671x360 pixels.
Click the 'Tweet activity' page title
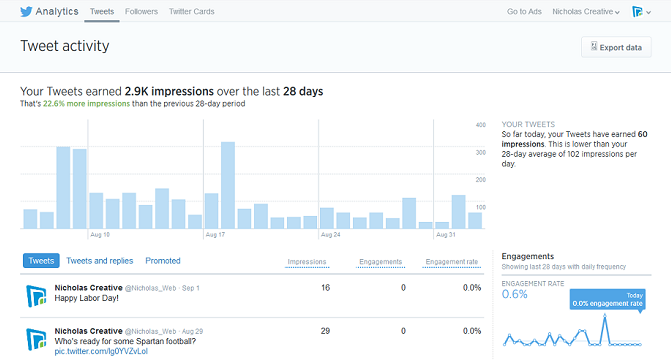coord(65,46)
